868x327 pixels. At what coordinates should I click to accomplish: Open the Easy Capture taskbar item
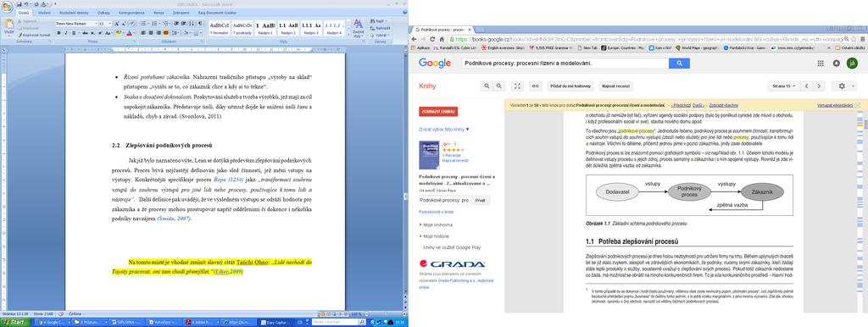click(x=276, y=322)
